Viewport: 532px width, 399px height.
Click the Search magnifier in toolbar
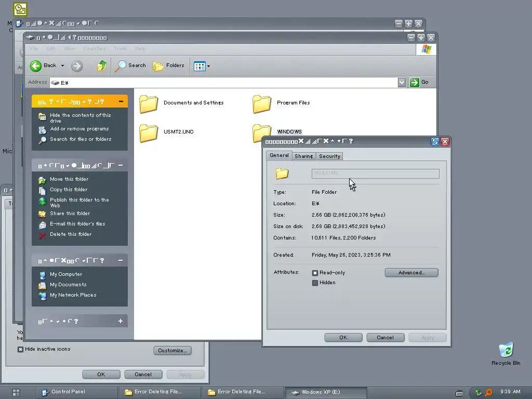point(120,66)
